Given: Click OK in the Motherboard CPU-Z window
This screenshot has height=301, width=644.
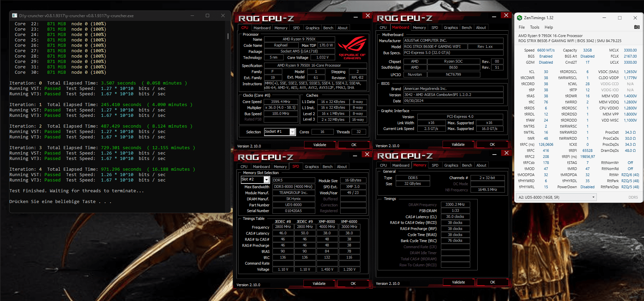Looking at the screenshot, I should click(492, 144).
